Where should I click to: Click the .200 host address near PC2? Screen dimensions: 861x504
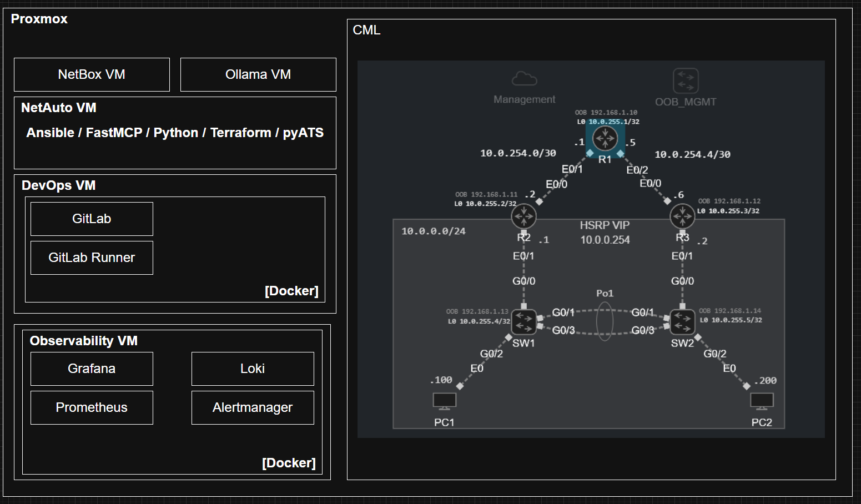(766, 381)
